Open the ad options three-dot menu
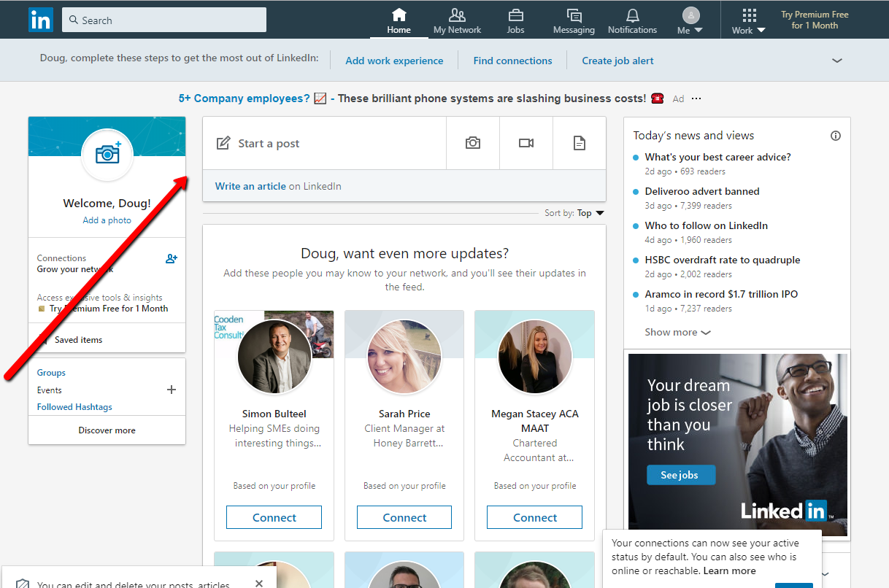The height and width of the screenshot is (588, 889). pos(696,98)
